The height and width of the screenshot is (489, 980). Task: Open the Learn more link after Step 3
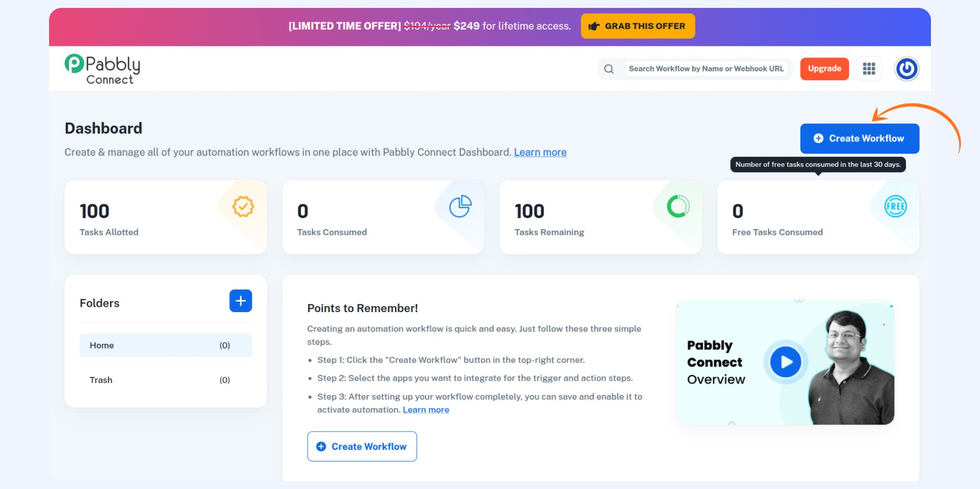[x=426, y=409]
